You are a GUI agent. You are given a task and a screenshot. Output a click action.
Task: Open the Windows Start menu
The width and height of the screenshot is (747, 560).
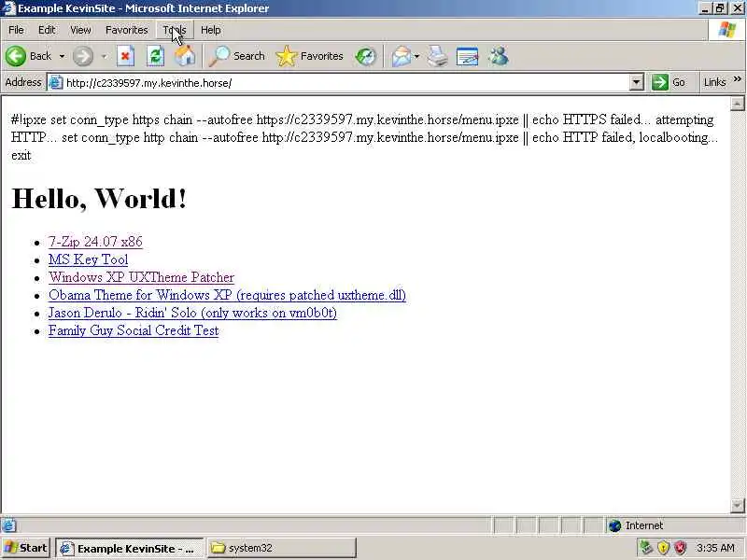[26, 548]
